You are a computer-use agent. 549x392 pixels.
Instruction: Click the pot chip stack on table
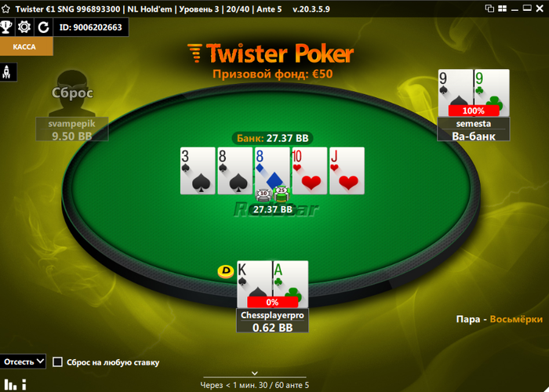[x=272, y=194]
